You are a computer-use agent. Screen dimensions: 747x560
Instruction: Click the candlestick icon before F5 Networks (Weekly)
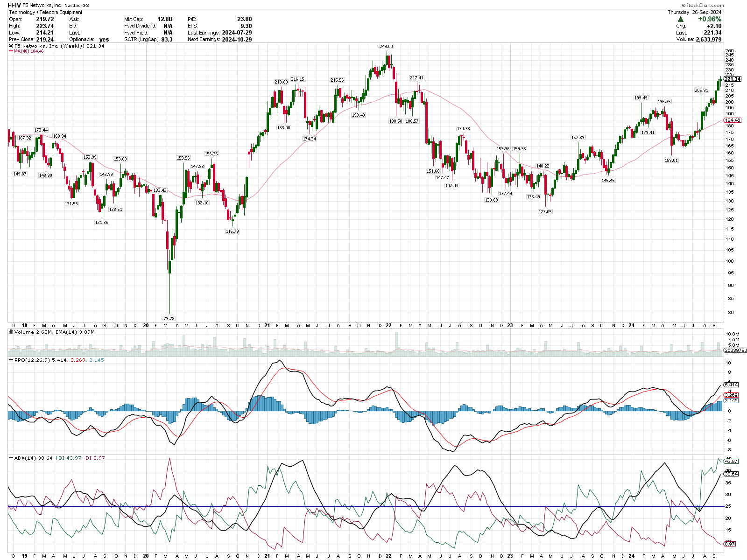click(11, 46)
